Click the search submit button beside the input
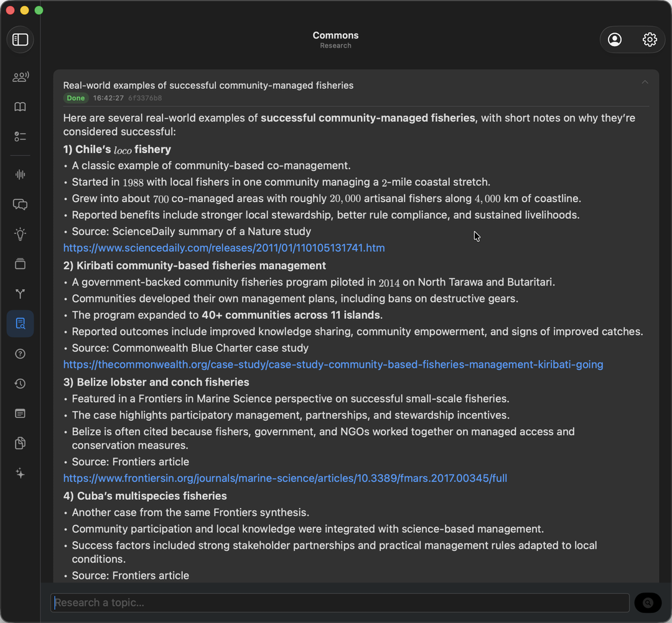The height and width of the screenshot is (623, 672). coord(648,603)
